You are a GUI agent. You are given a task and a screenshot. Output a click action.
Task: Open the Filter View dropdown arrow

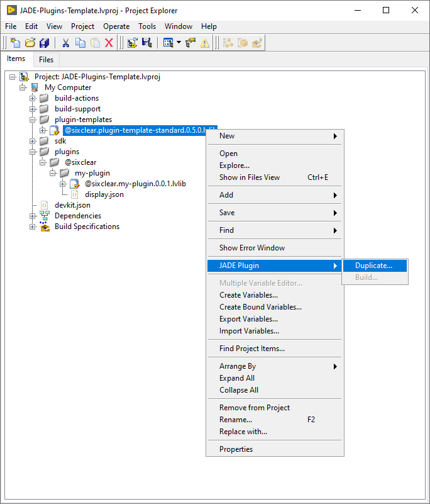pyautogui.click(x=179, y=42)
